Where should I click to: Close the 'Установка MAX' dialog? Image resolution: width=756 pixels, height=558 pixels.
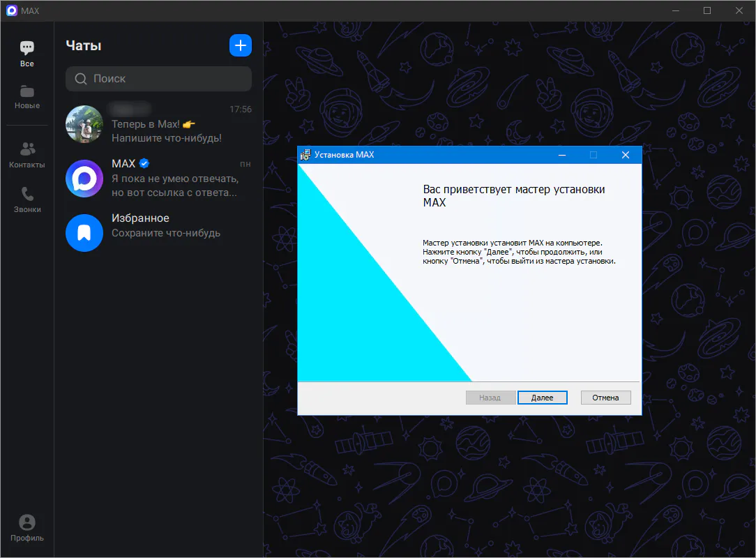point(626,155)
